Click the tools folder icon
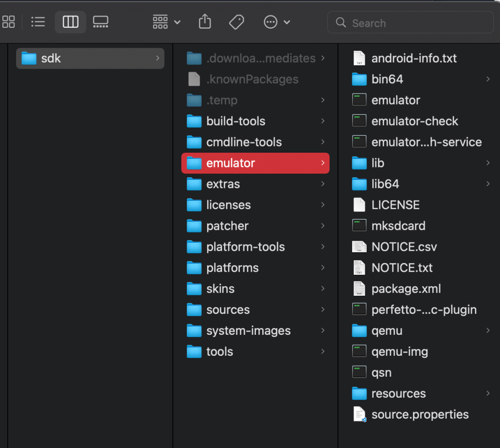 pyautogui.click(x=194, y=352)
